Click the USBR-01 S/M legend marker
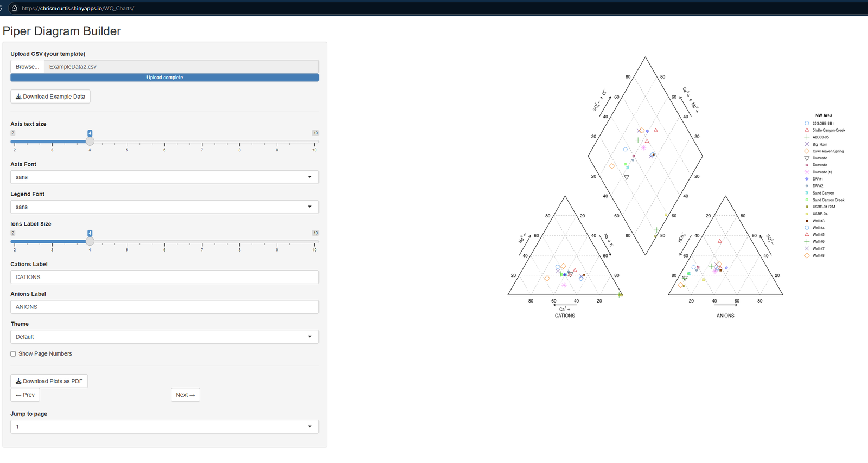The width and height of the screenshot is (868, 463). click(807, 207)
